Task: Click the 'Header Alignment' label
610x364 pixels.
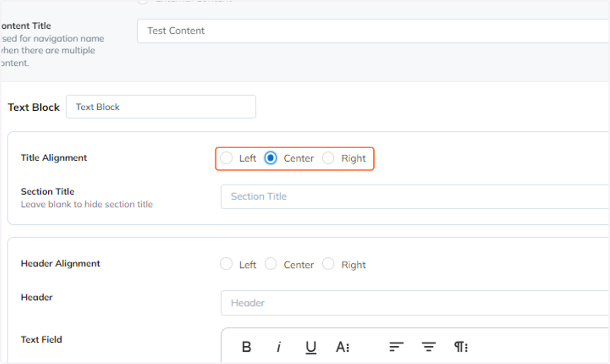Action: point(60,263)
